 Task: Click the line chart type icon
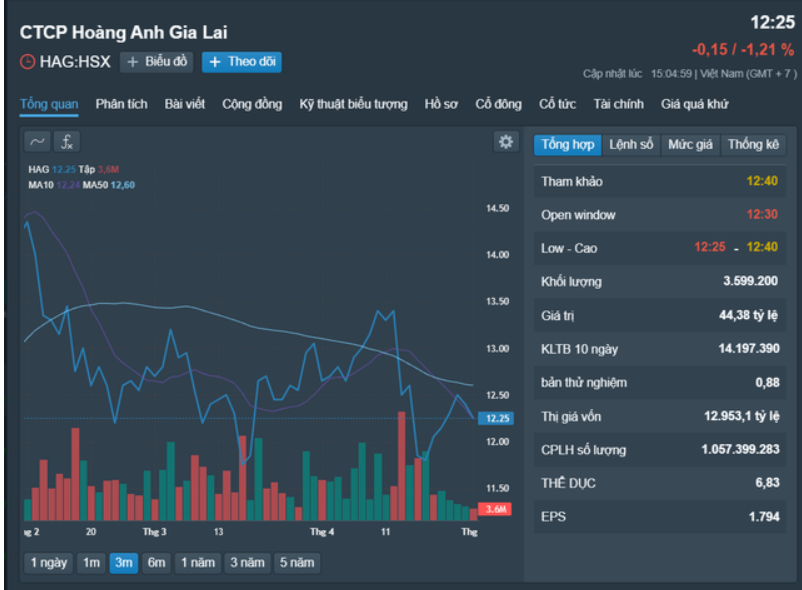tap(37, 142)
